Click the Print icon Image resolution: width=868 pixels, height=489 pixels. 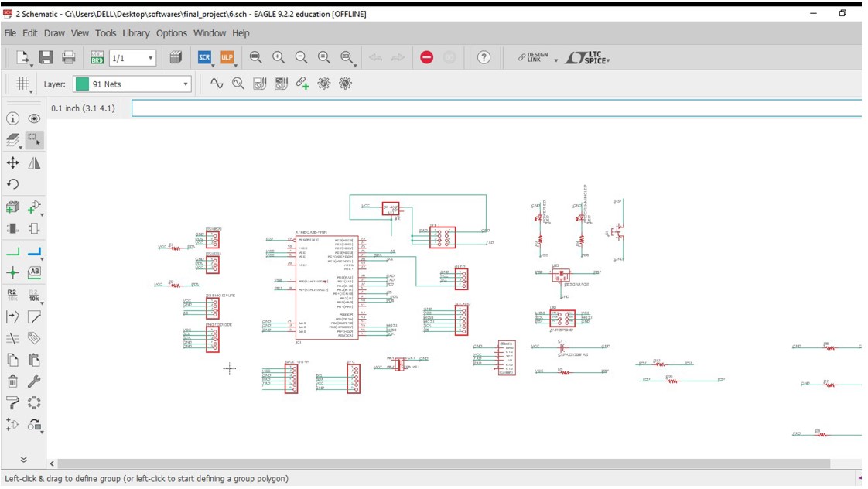(69, 57)
